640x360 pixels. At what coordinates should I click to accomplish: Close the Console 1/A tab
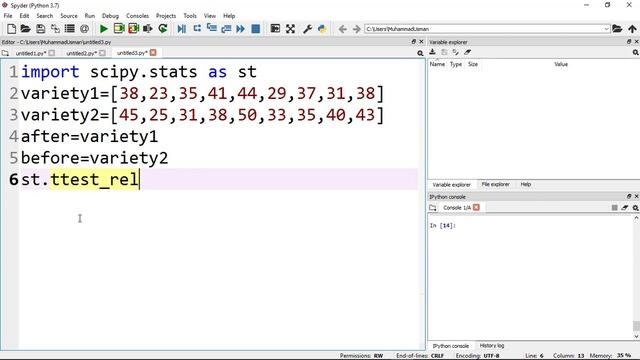coord(476,207)
